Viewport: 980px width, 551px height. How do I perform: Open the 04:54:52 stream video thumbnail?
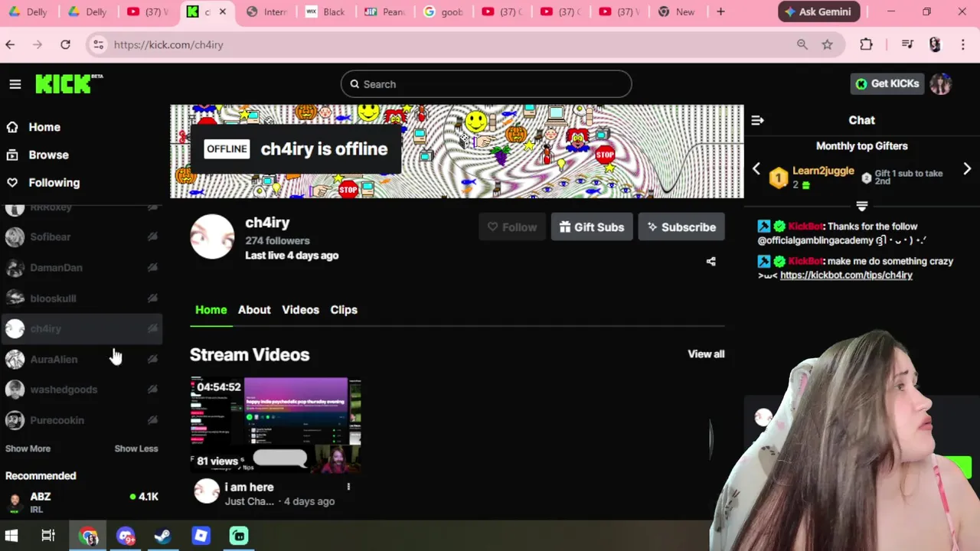(x=276, y=424)
